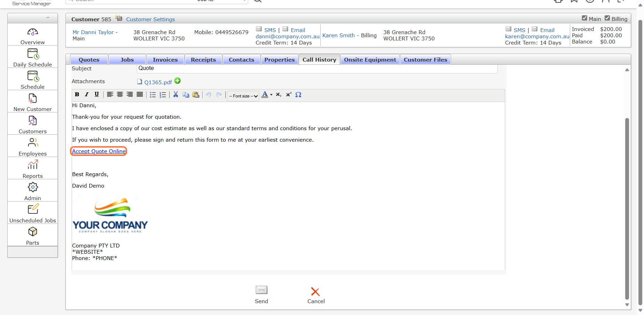The image size is (644, 315).
Task: Expand the font color picker arrow
Action: 271,95
